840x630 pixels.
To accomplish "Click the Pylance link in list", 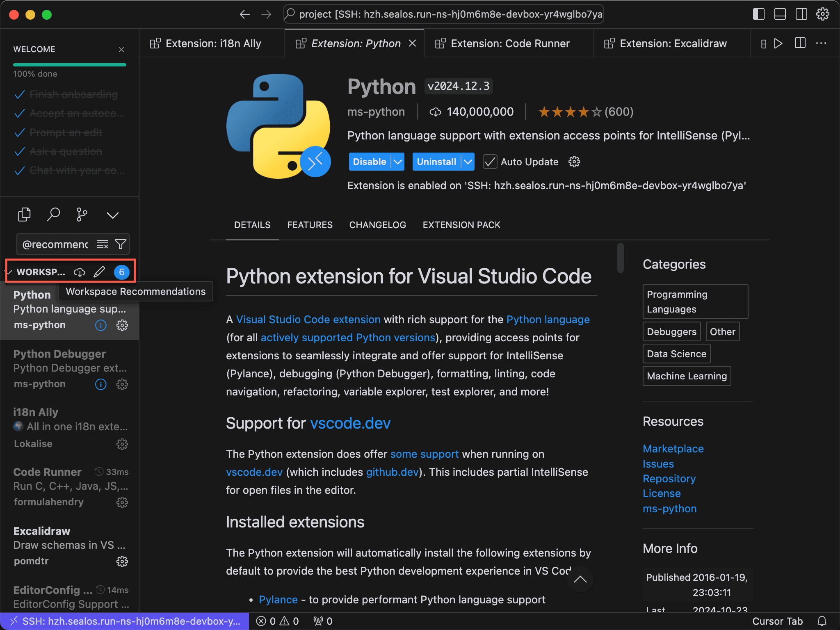I will [x=278, y=600].
